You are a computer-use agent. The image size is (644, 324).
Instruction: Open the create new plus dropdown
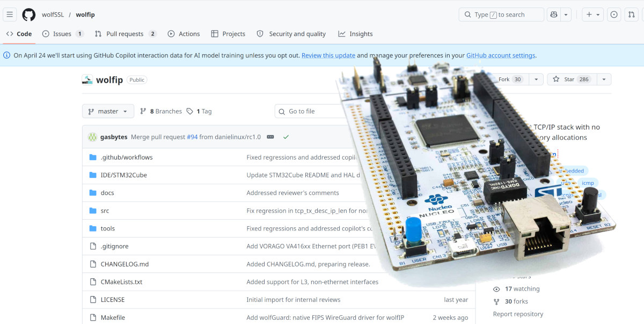[x=593, y=15]
